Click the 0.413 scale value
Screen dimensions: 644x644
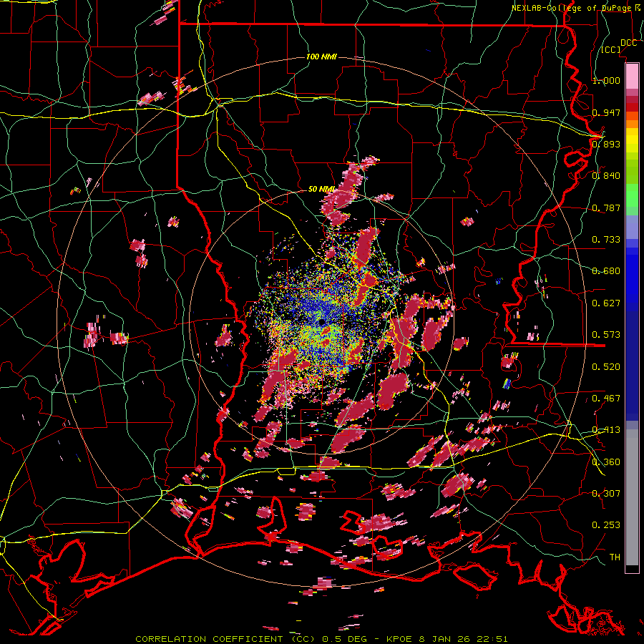(606, 430)
